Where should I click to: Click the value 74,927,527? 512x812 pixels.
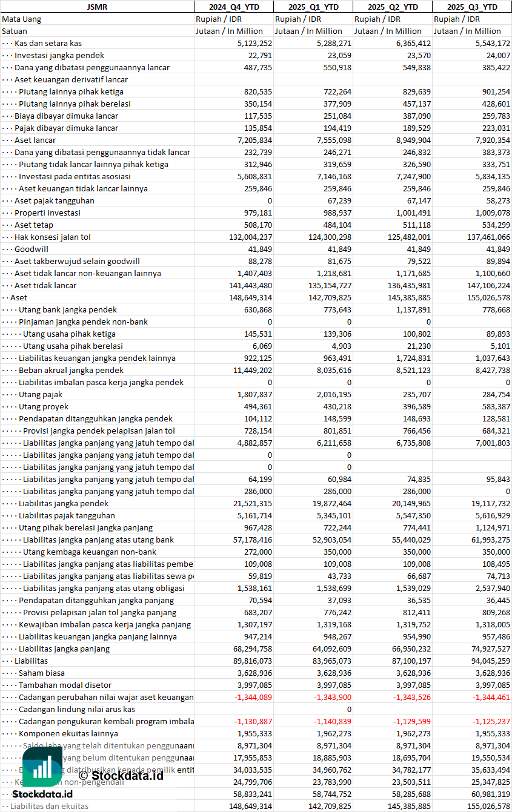491,649
